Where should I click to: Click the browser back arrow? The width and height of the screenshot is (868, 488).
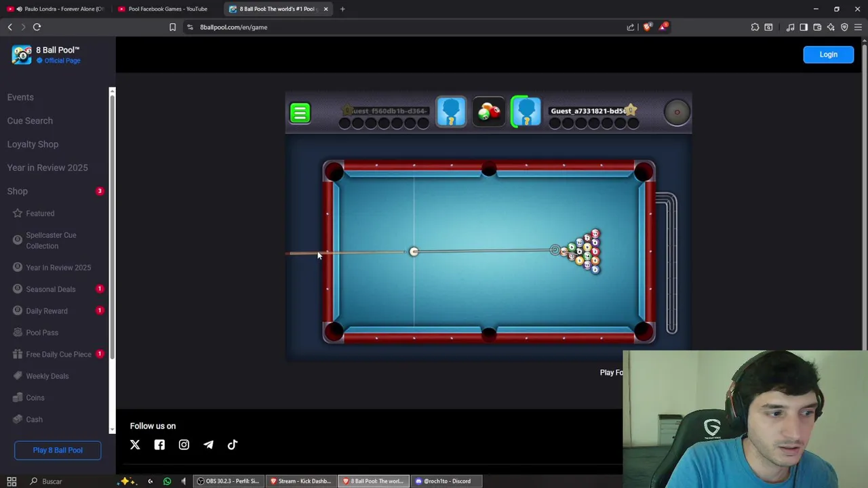coord(9,27)
